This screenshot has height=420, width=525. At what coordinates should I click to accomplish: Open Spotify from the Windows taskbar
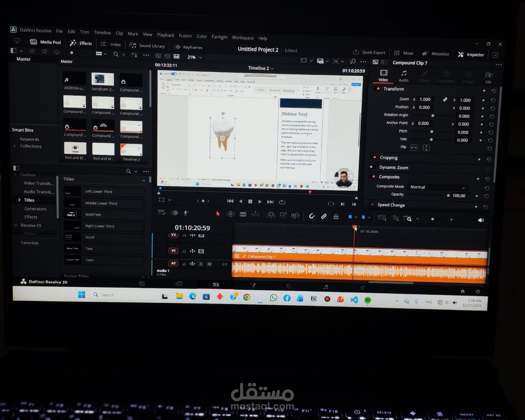[x=367, y=300]
